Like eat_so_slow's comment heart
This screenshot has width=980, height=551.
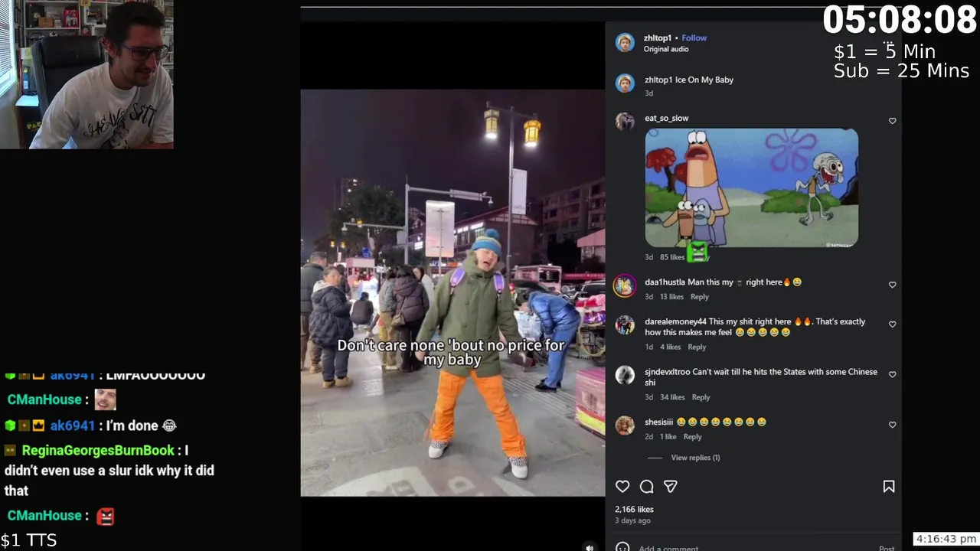click(x=892, y=121)
